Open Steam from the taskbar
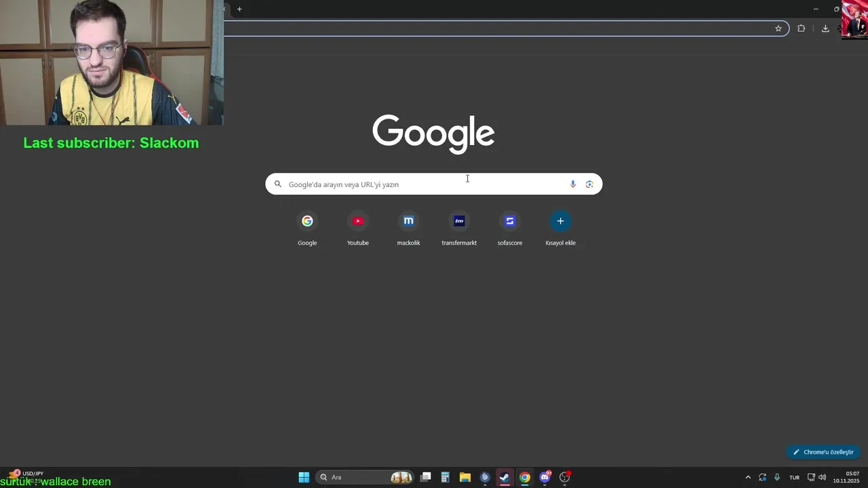868x488 pixels. coord(505,477)
